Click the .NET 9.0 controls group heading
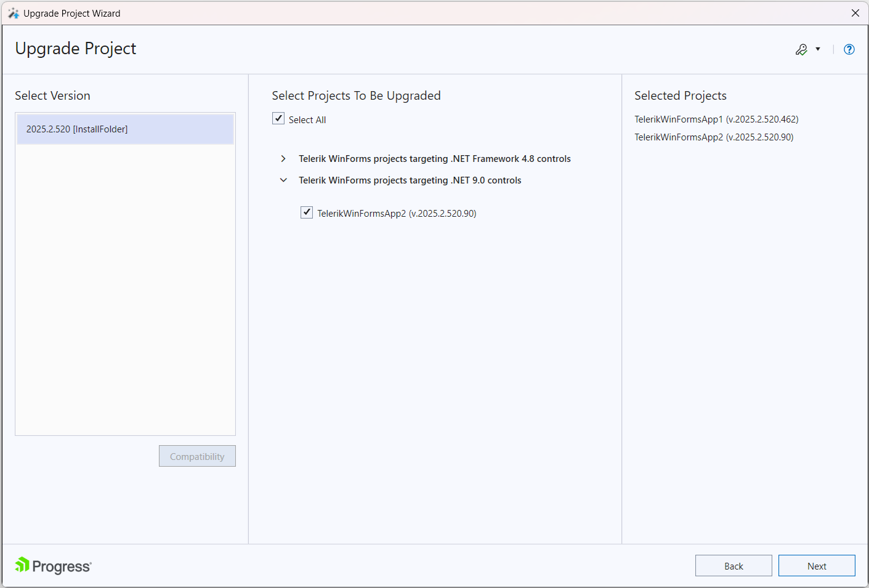The width and height of the screenshot is (869, 588). (410, 180)
